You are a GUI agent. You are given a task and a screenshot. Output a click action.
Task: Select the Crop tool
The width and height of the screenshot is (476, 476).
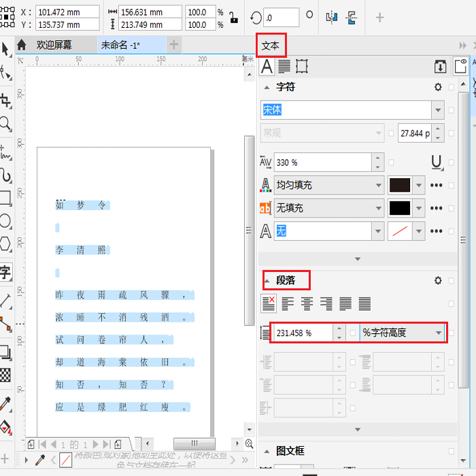tap(5, 101)
